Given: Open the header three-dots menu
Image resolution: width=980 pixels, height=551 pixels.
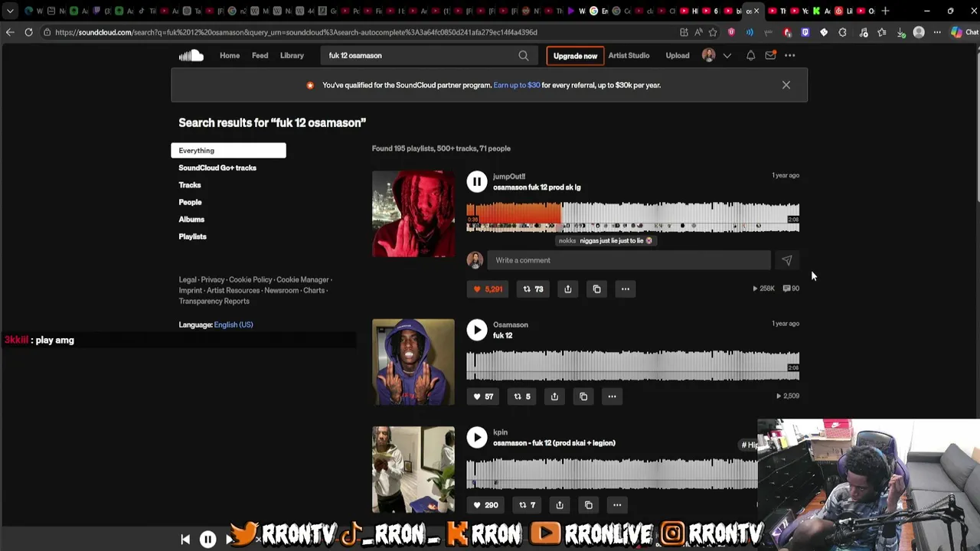Looking at the screenshot, I should [x=790, y=55].
